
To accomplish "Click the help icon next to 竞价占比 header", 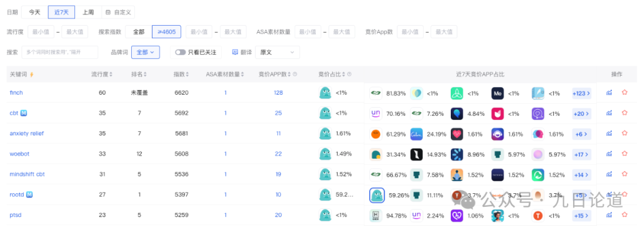I will tap(349, 75).
